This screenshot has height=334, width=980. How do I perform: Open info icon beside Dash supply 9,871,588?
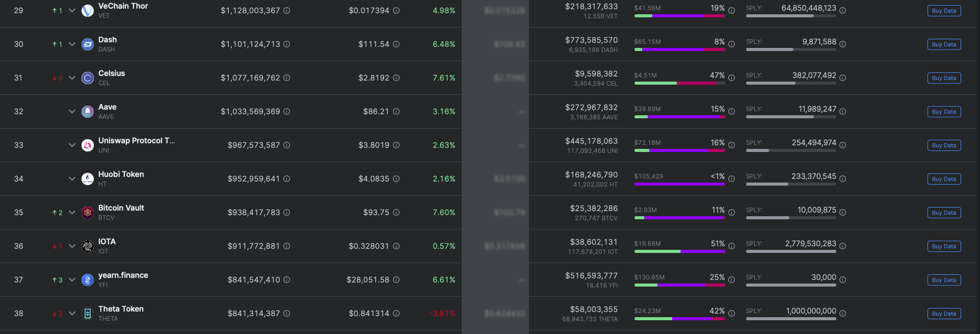click(843, 44)
